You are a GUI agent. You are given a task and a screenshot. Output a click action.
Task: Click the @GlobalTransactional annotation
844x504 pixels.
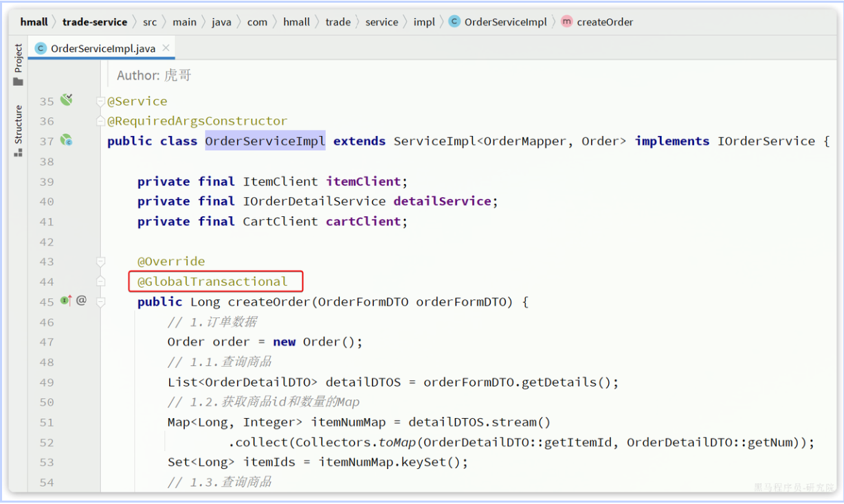point(212,282)
